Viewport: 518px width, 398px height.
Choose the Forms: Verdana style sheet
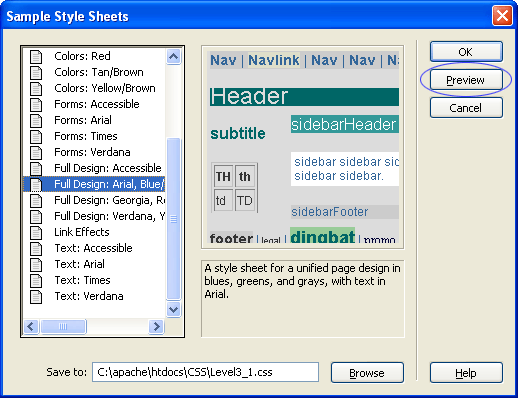coord(92,152)
